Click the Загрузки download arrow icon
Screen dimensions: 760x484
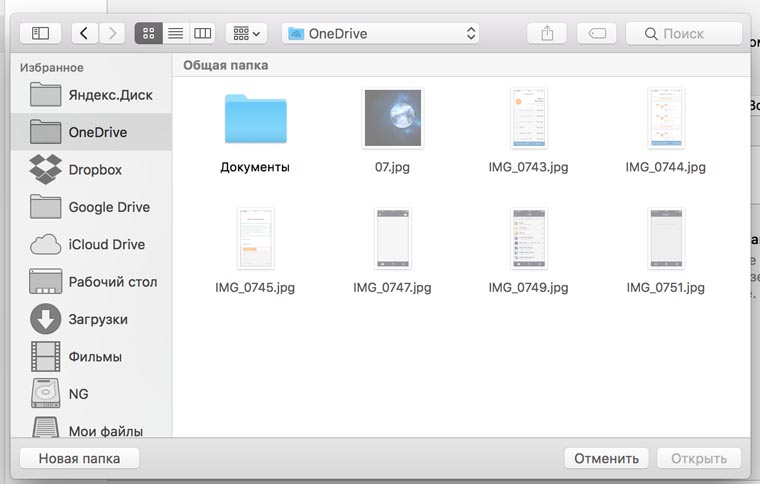click(46, 319)
